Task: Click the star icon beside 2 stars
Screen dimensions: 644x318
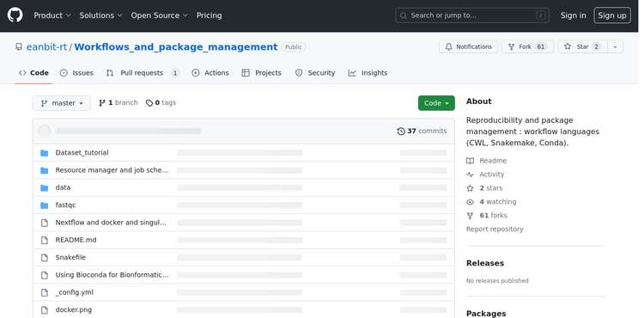Action: point(471,188)
